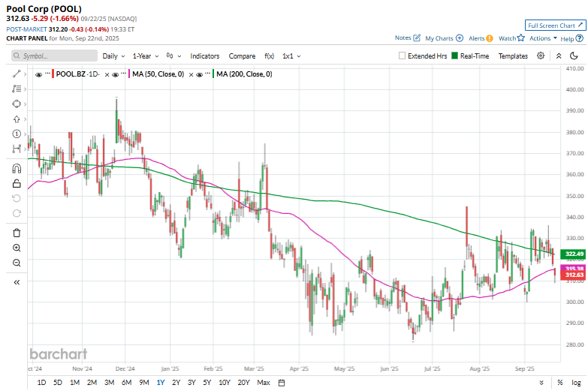The height and width of the screenshot is (391, 588).
Task: Toggle MA 50 visibility eye
Action: pos(115,74)
